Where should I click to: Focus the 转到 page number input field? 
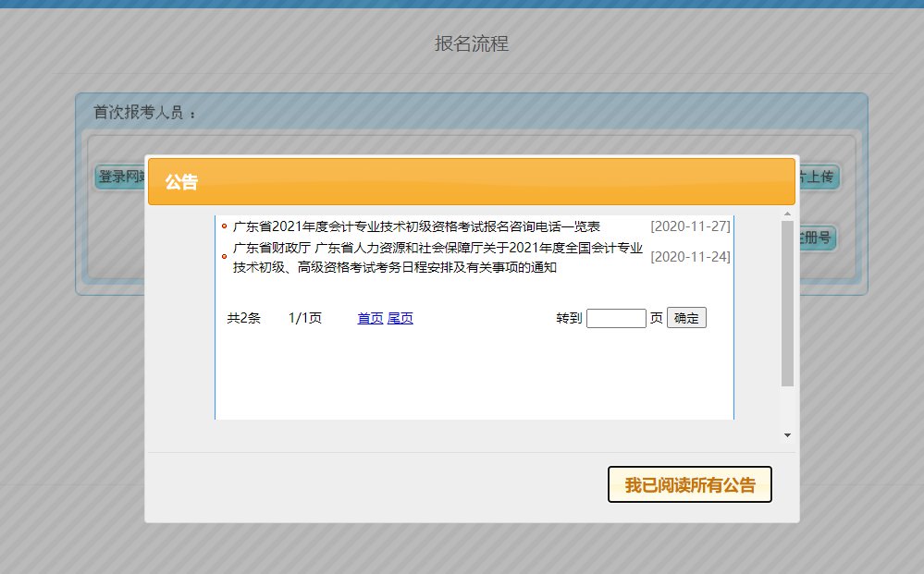pos(616,318)
